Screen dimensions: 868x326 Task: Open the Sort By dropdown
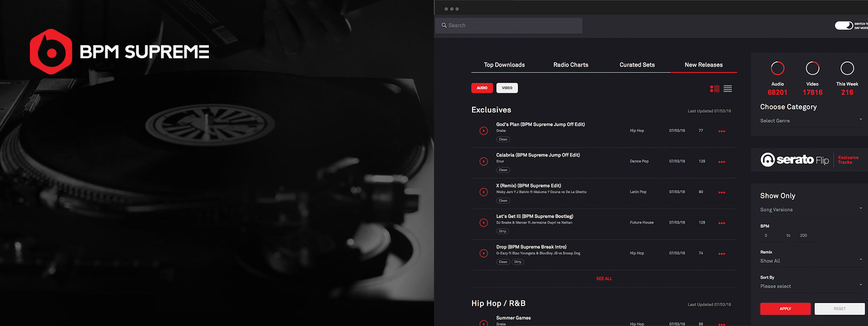(x=810, y=286)
